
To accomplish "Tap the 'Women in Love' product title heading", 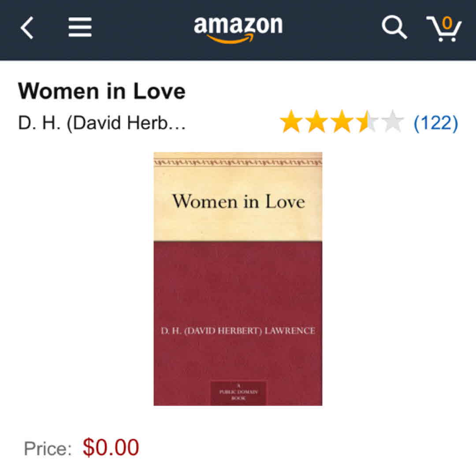I will pyautogui.click(x=102, y=91).
